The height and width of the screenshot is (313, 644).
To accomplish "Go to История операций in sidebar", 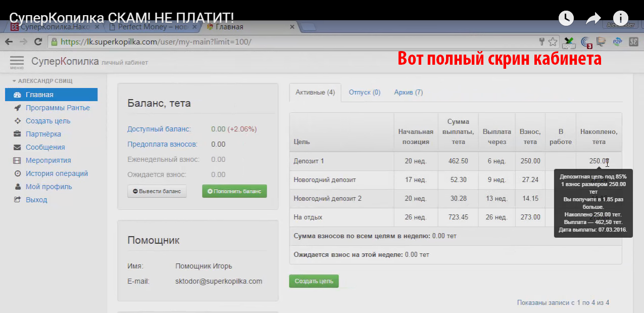I will tap(57, 173).
